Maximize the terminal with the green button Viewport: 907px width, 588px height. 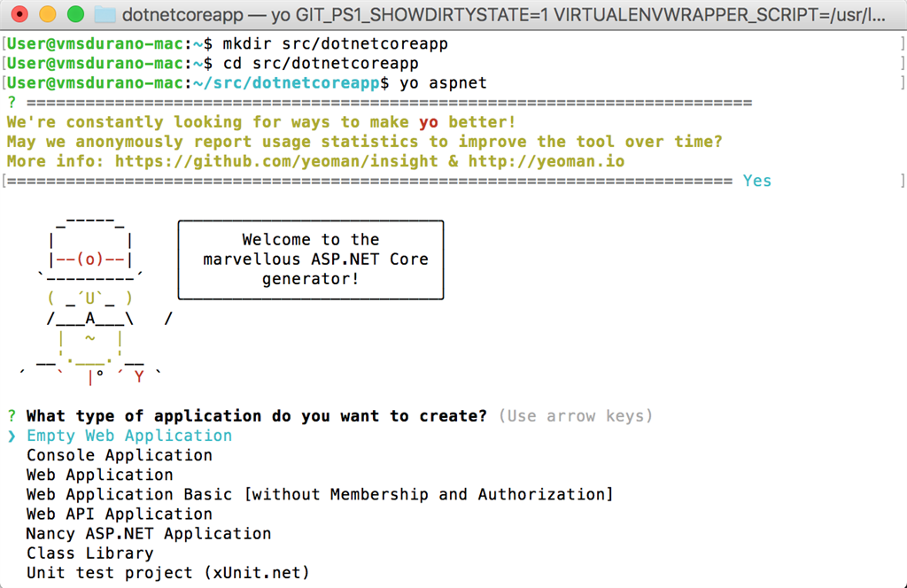point(75,14)
